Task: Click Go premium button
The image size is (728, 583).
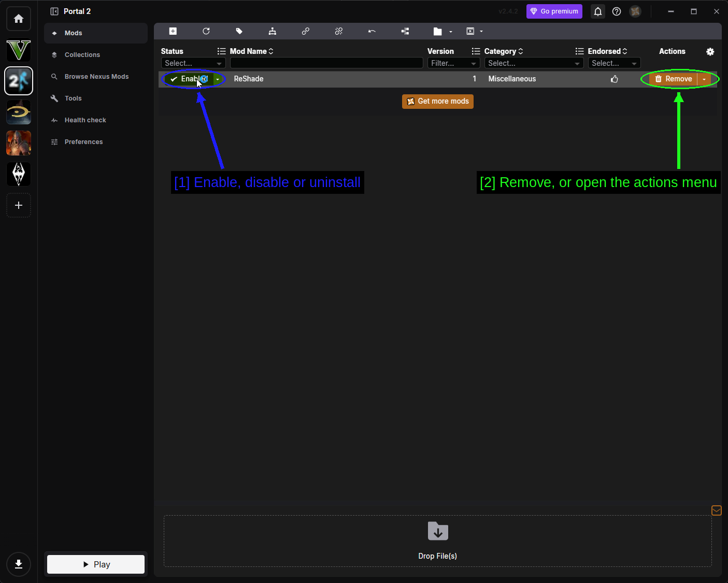Action: click(x=554, y=11)
